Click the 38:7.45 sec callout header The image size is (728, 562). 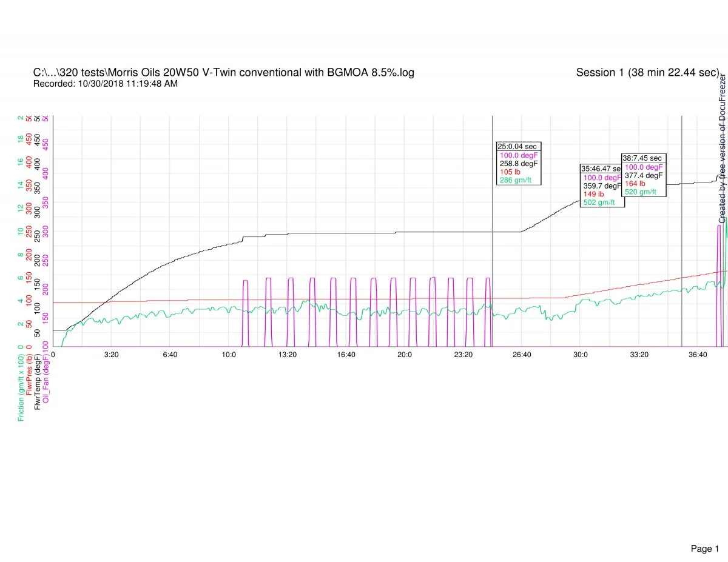pos(641,158)
